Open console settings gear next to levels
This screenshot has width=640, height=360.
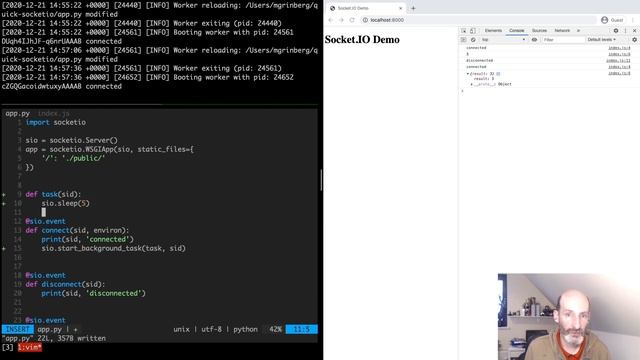[x=634, y=40]
